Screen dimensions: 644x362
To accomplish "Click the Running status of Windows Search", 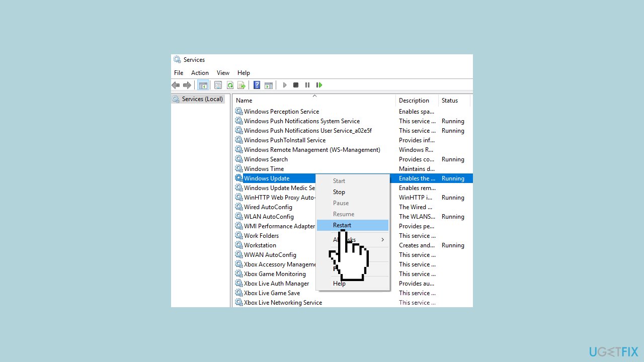I will [x=453, y=159].
